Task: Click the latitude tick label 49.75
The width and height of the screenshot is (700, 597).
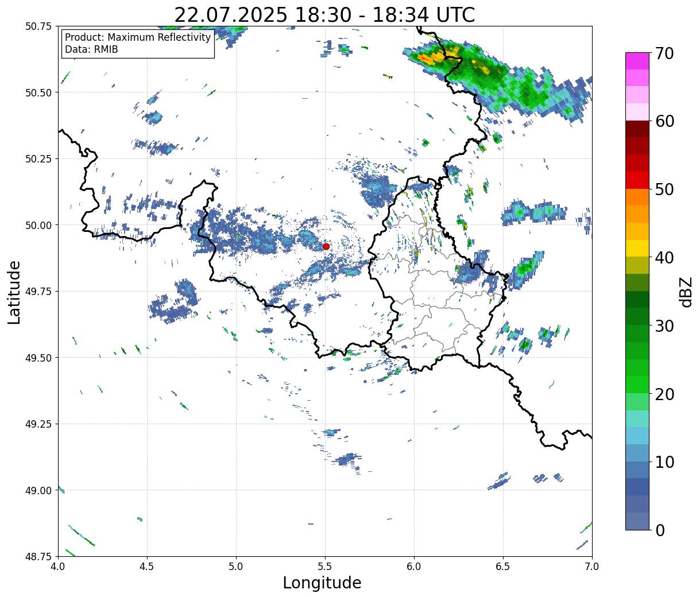Action: 38,292
